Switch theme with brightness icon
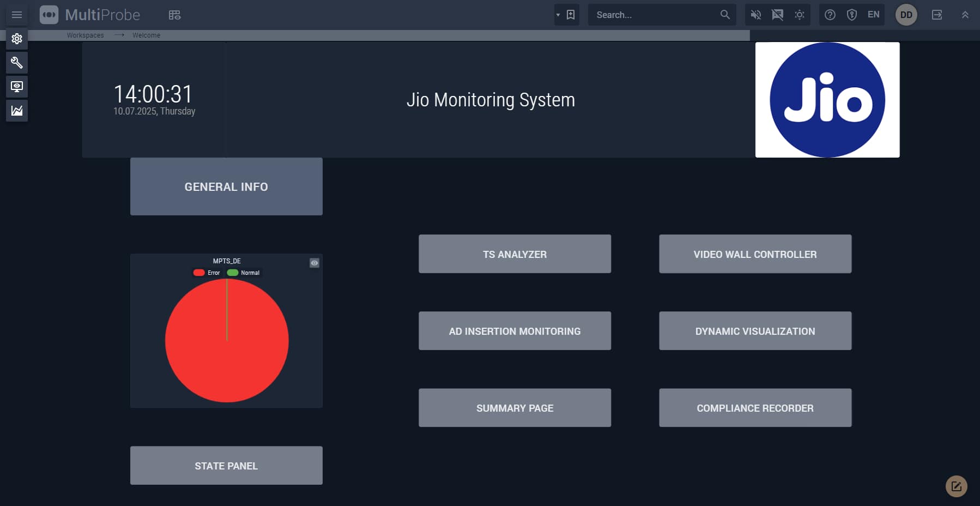Image resolution: width=980 pixels, height=506 pixels. [x=800, y=15]
